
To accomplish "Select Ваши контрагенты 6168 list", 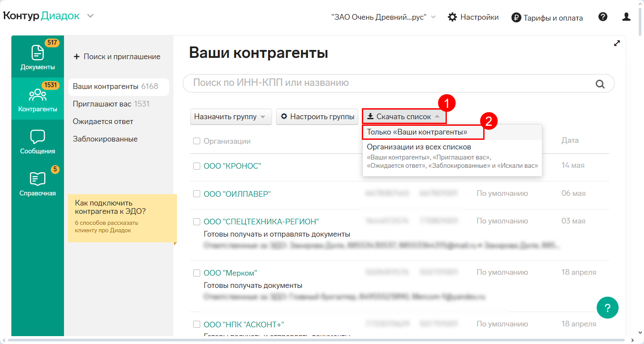I will [x=118, y=86].
